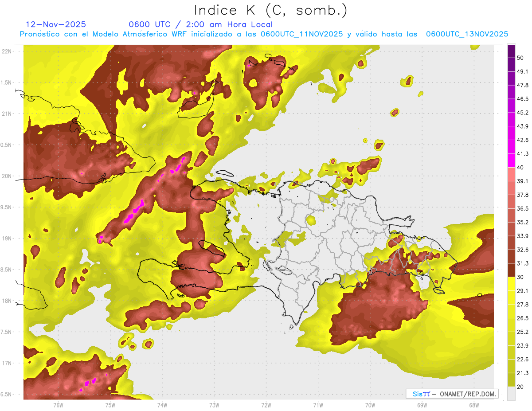
Task: Click the title "Indice K (C, somb.)"
Action: tap(270, 10)
